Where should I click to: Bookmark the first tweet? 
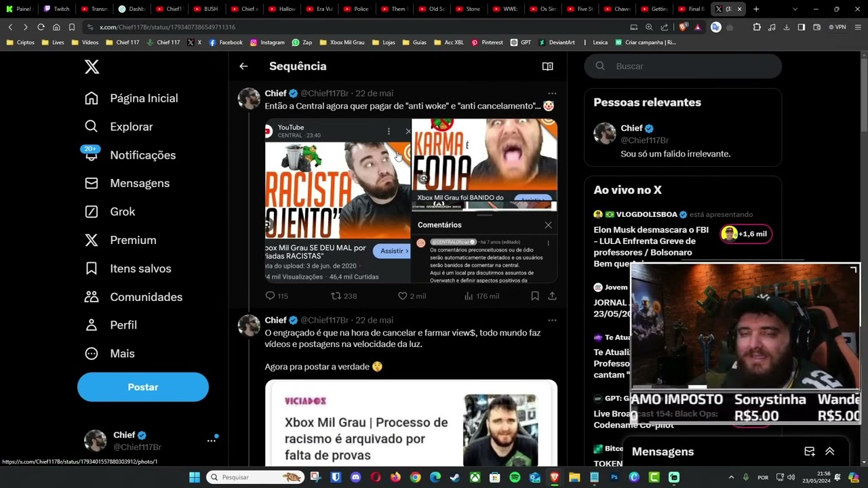[x=535, y=296]
